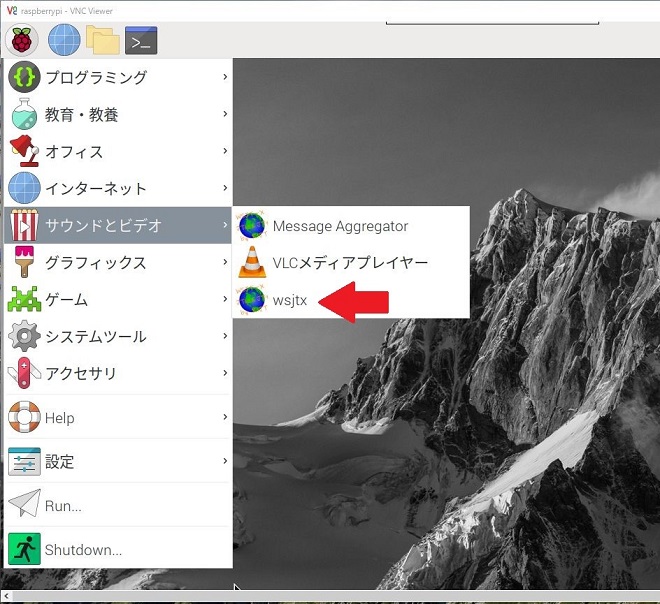The width and height of the screenshot is (660, 604).
Task: Expand the プログラミング submenu arrow
Action: (x=225, y=77)
